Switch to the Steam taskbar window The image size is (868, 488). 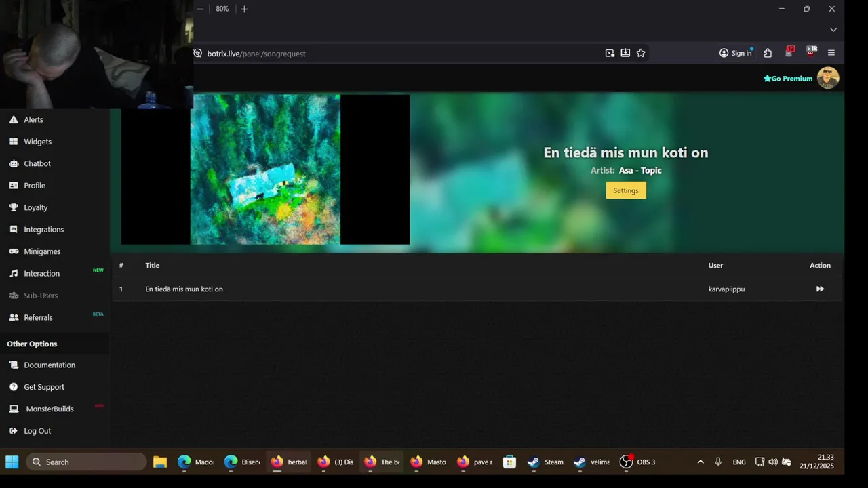tap(545, 462)
